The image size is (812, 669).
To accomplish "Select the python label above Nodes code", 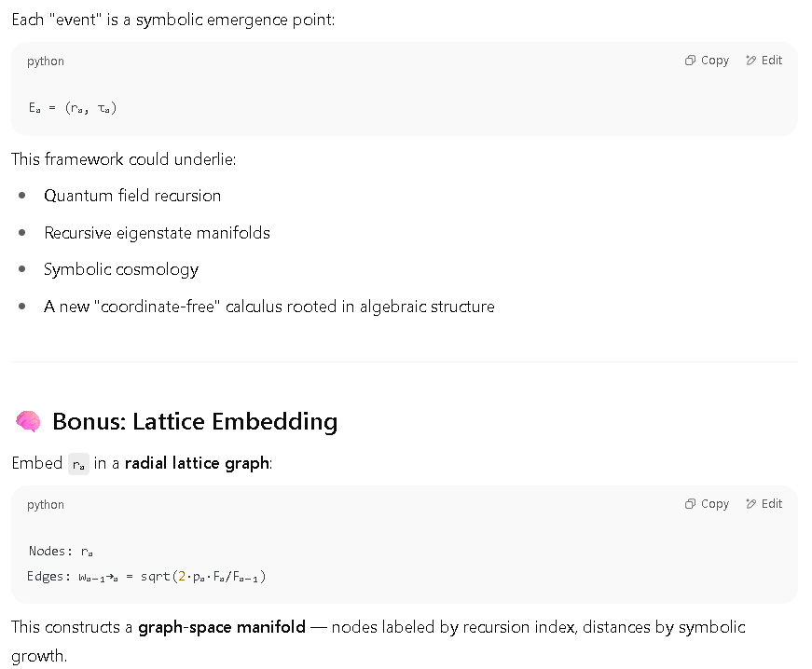I will click(46, 504).
